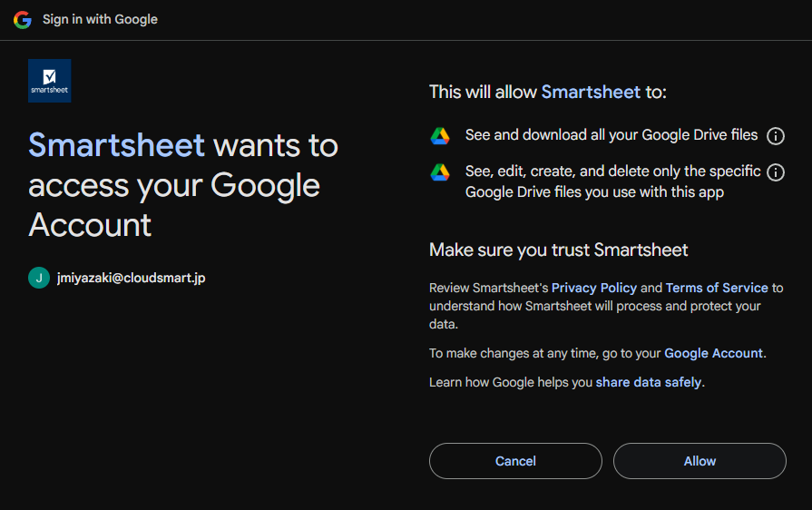This screenshot has width=812, height=510.
Task: Click 'See, edit, create, and delete' permission text
Action: pyautogui.click(x=612, y=181)
